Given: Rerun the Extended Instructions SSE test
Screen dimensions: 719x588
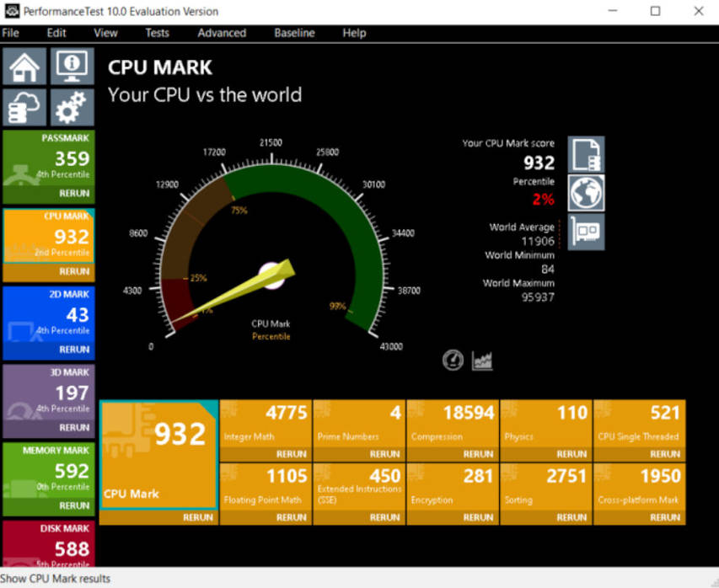Looking at the screenshot, I should (x=384, y=517).
